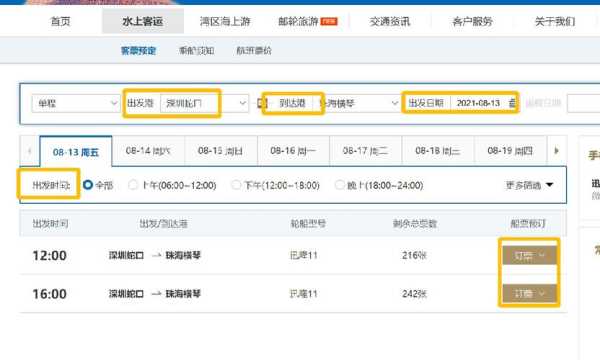The height and width of the screenshot is (360, 600).
Task: Open the 客户服务 navigation tab
Action: 472,21
